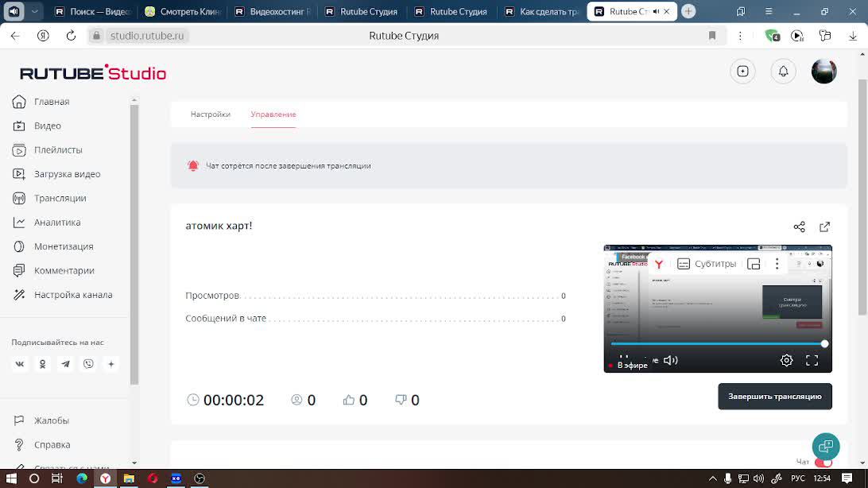Open a new browser tab

(x=688, y=11)
